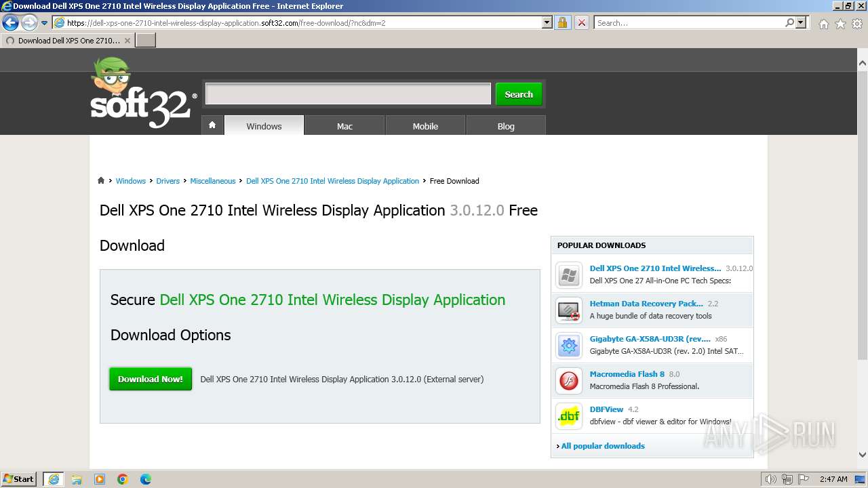Open Dell XPS One 2710 Intel Wireless popular download

(x=655, y=268)
